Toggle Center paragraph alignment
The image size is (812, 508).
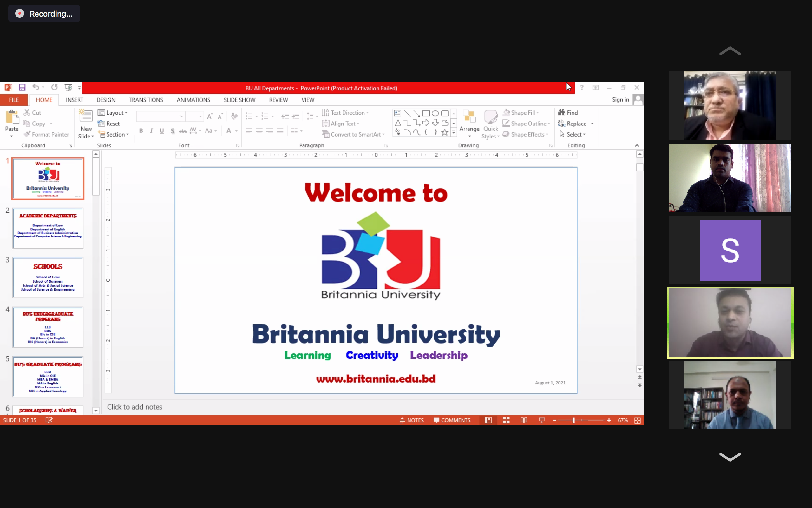coord(259,131)
